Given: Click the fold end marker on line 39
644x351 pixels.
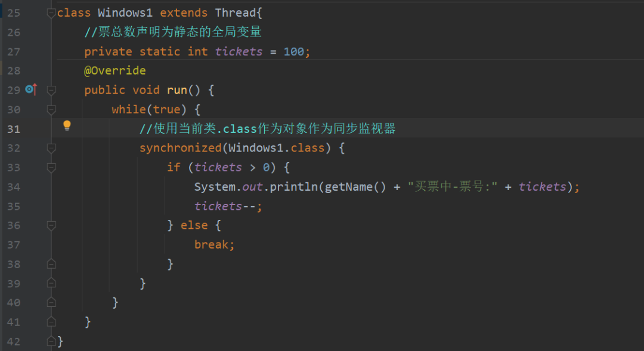Looking at the screenshot, I should tap(51, 283).
